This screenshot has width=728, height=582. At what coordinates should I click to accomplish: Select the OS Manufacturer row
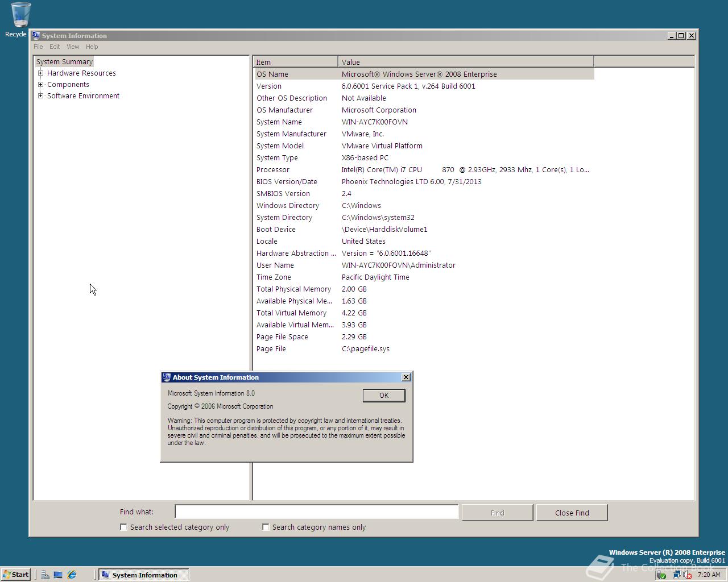click(424, 110)
